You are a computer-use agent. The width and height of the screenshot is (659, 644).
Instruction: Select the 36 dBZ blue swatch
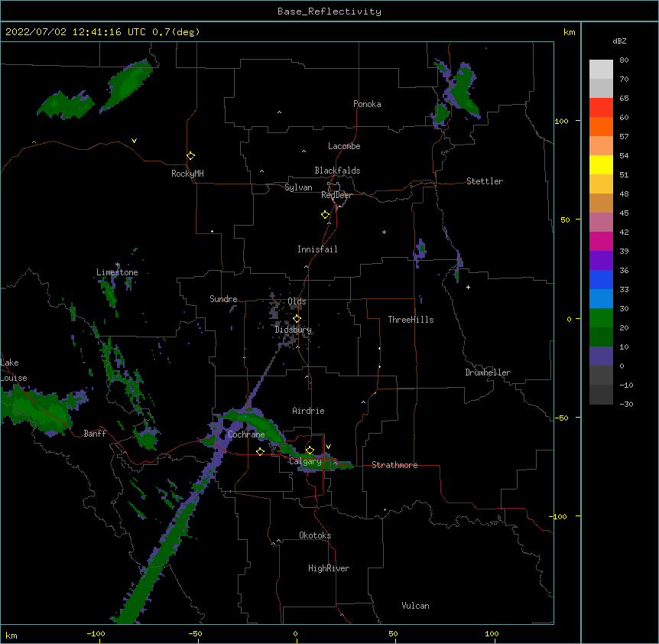(601, 279)
